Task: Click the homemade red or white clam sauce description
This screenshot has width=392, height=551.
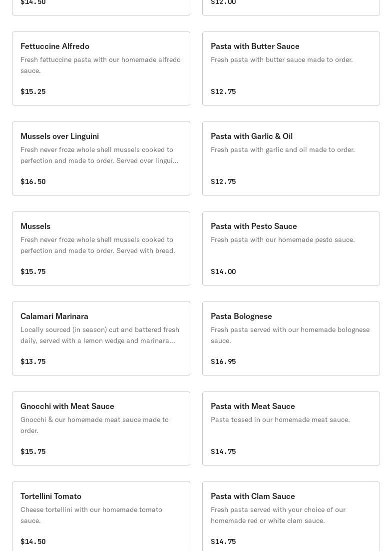Action: point(278,515)
